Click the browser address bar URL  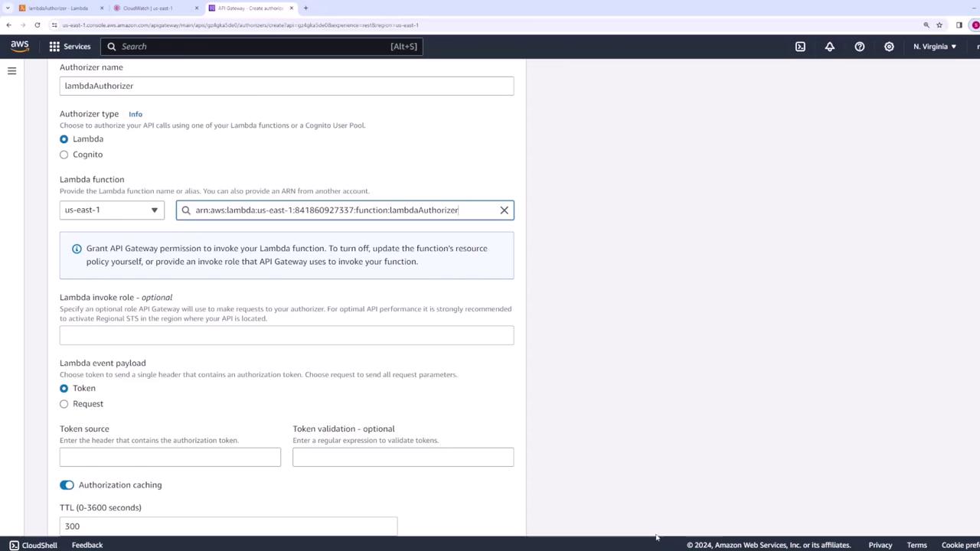(240, 25)
